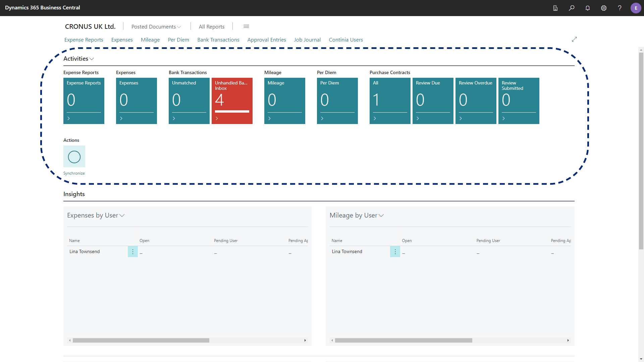Select the Continia Users navigation tab

345,39
